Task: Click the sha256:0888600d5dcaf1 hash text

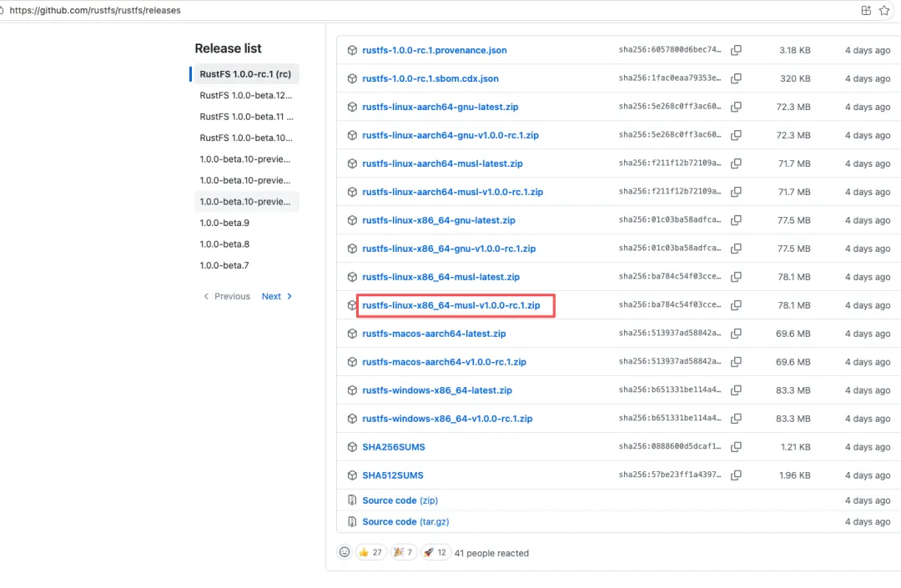Action: click(x=669, y=446)
